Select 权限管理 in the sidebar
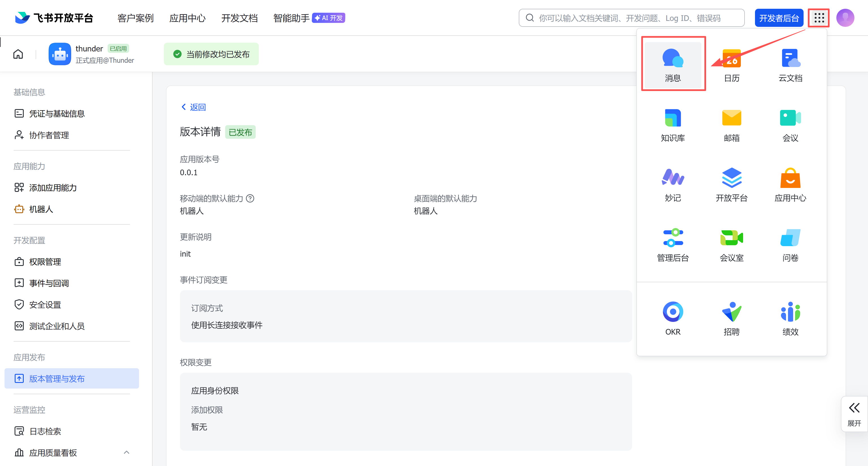This screenshot has width=868, height=466. click(45, 262)
